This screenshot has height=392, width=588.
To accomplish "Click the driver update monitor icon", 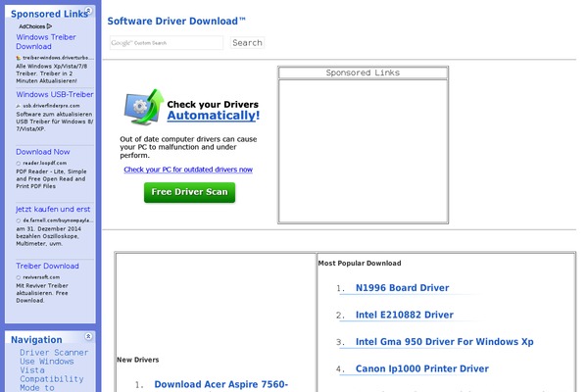I will point(144,107).
